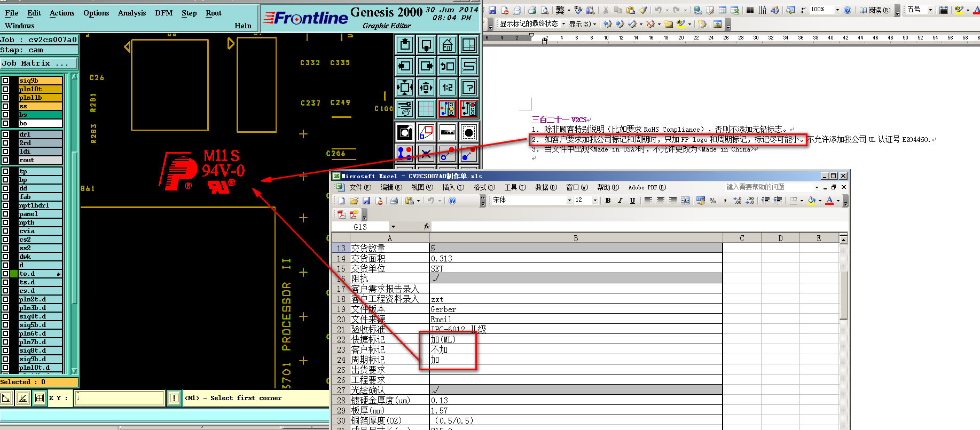This screenshot has height=430, width=980.
Task: Open the Actions menu in Genesis
Action: pos(62,13)
